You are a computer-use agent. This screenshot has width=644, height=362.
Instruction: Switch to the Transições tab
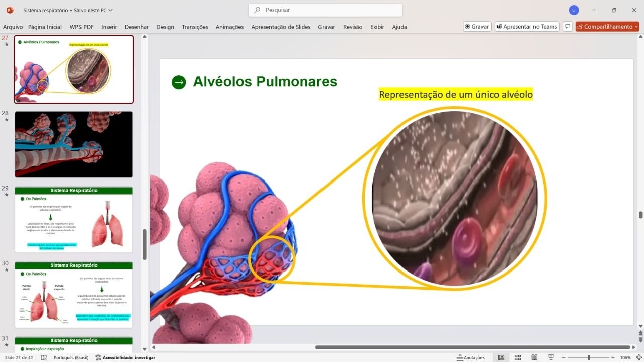point(195,27)
